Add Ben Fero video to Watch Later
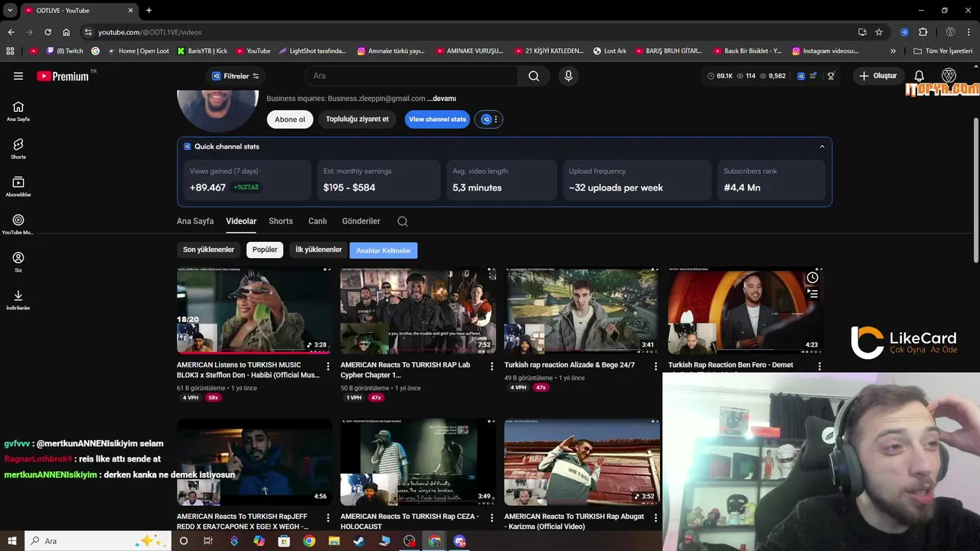Viewport: 980px width, 551px height. coord(812,277)
